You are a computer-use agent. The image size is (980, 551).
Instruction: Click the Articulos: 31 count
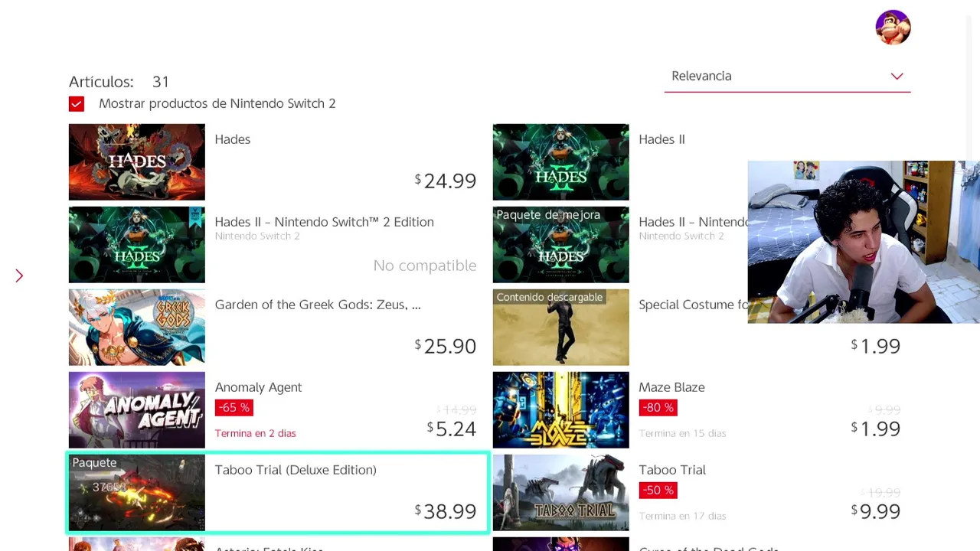119,82
